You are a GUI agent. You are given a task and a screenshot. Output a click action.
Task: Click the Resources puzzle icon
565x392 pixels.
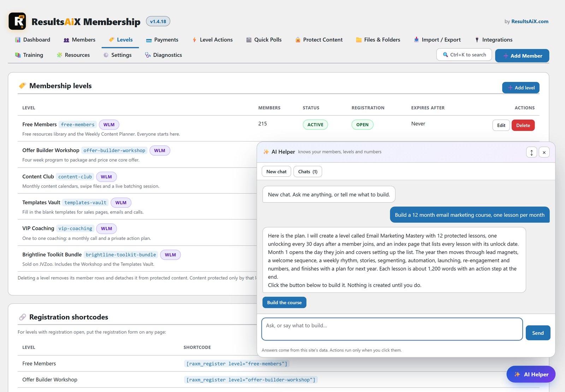59,55
